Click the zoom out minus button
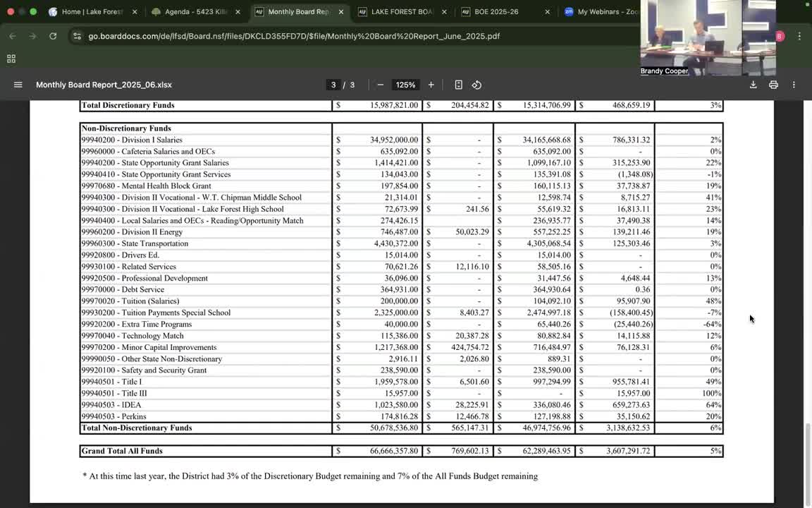Viewport: 812px width, 508px height. pyautogui.click(x=380, y=85)
